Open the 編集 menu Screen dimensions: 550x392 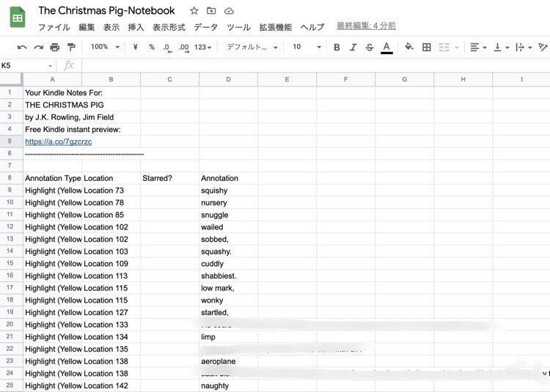tap(87, 27)
